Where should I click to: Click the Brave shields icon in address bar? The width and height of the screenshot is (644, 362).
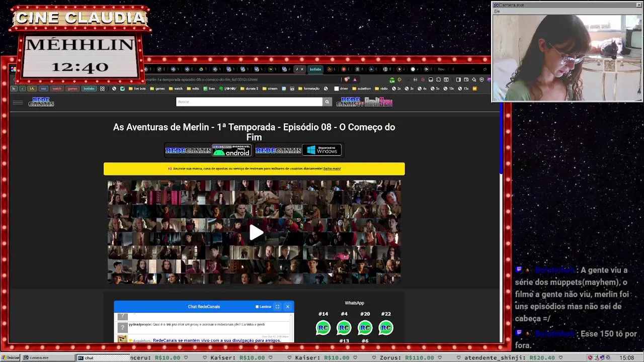(x=347, y=79)
